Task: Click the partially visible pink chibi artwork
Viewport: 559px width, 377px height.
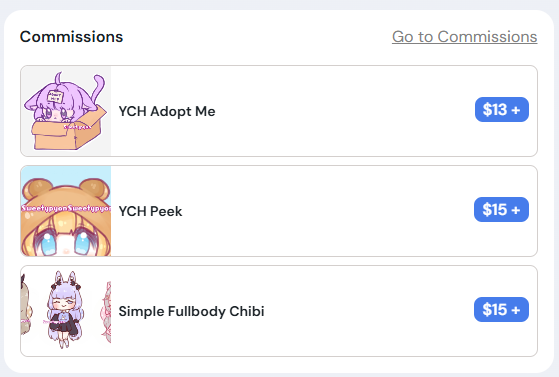Action: coord(106,312)
